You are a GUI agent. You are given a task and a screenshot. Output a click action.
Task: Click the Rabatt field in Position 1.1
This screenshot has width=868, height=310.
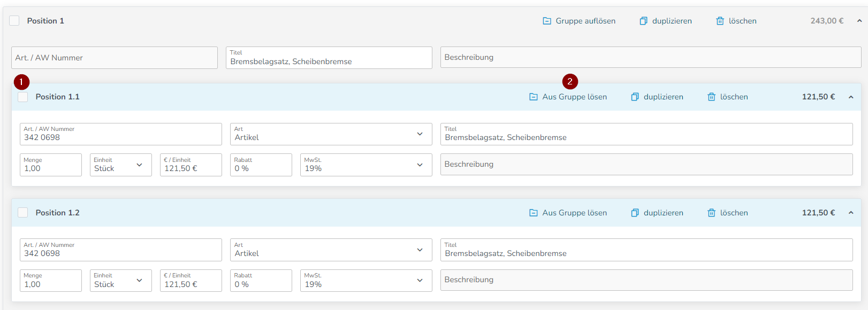[261, 165]
